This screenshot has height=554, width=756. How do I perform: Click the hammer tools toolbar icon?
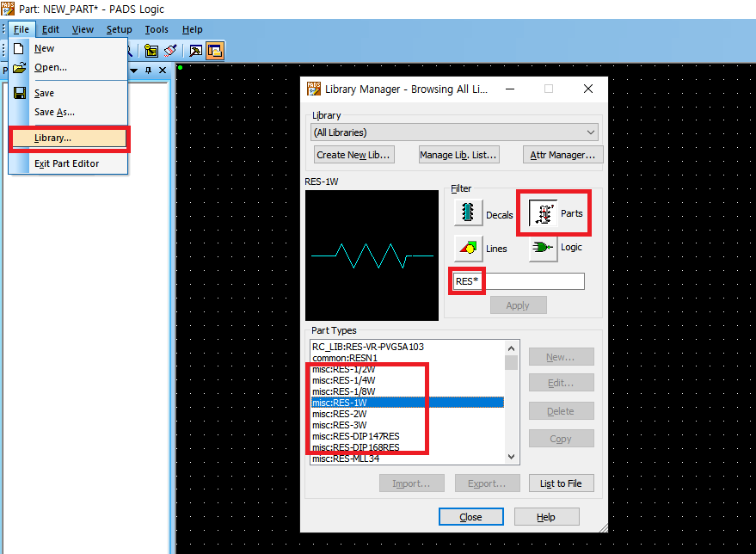195,51
